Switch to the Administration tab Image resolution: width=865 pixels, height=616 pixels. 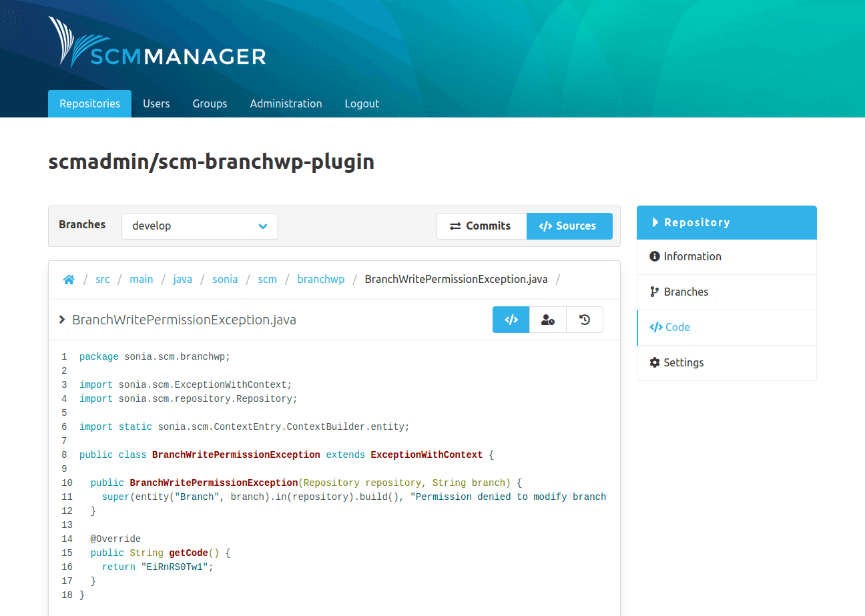click(x=286, y=103)
